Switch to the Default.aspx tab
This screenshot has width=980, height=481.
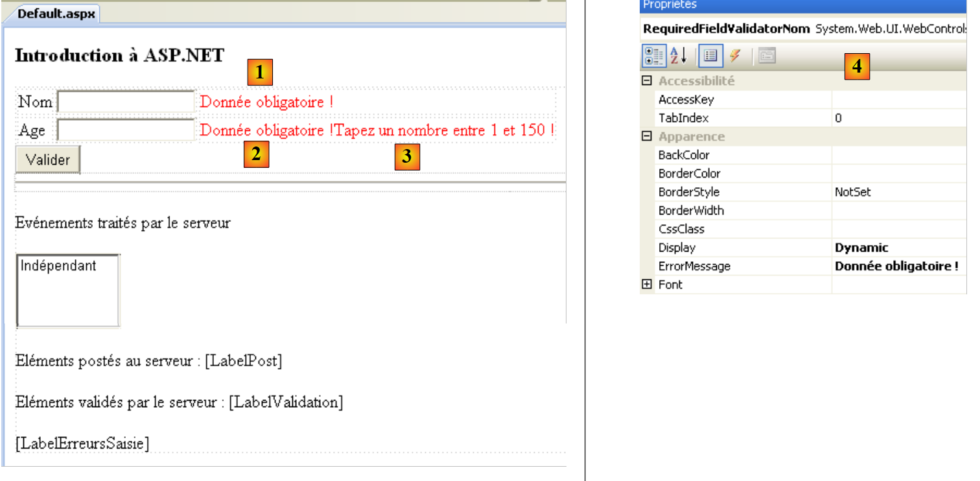pos(56,14)
